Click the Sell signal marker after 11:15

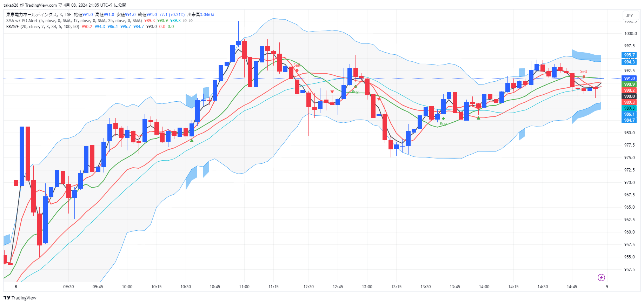pos(297,66)
